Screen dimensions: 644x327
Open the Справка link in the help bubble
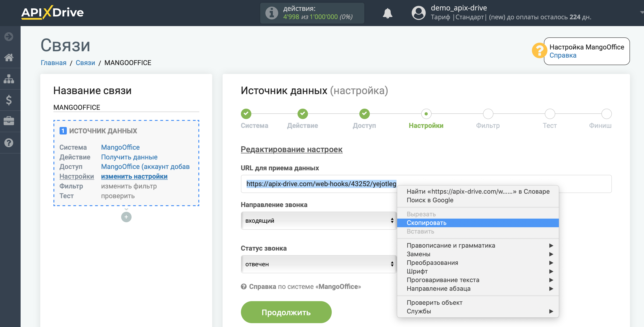[x=563, y=55]
